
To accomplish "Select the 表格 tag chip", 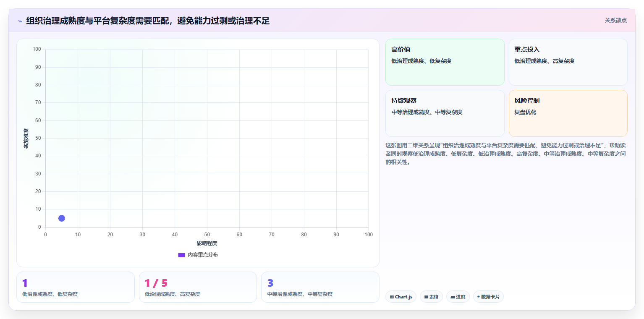I will (431, 297).
